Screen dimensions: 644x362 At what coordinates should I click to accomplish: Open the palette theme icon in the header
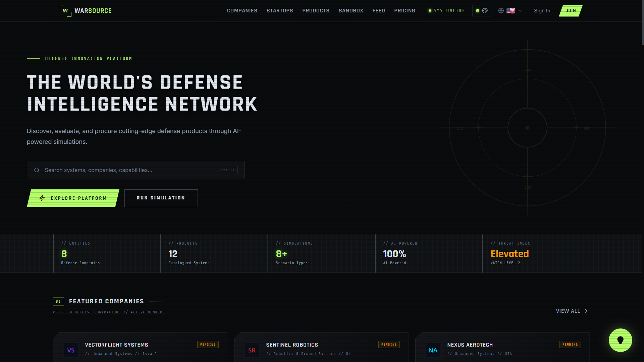click(485, 10)
